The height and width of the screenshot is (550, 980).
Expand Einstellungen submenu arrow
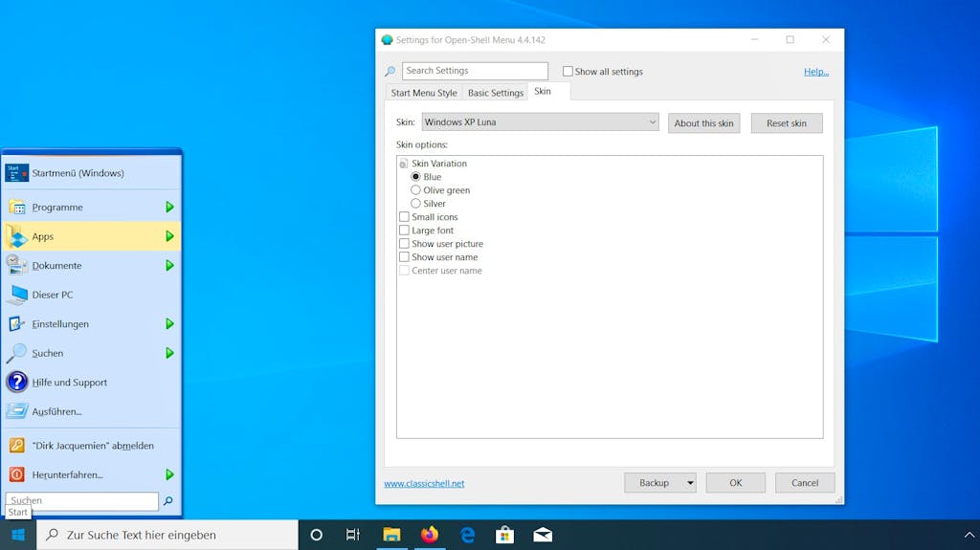click(169, 323)
